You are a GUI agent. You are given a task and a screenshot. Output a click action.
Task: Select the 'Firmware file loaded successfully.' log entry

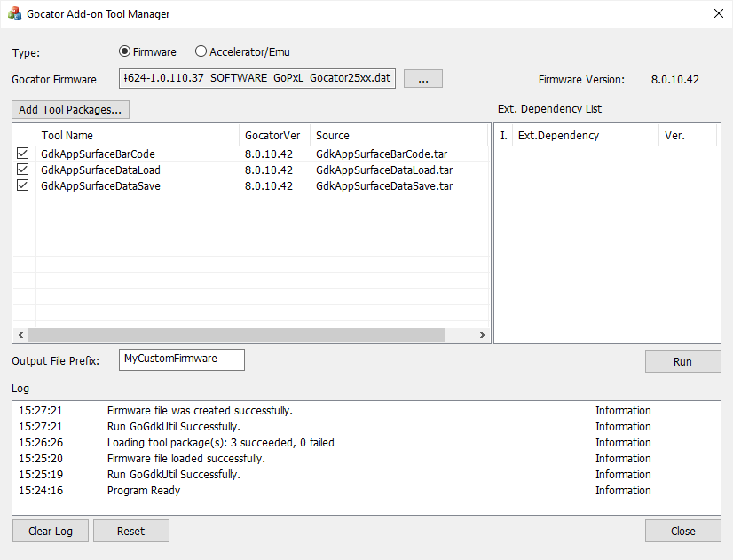point(366,458)
